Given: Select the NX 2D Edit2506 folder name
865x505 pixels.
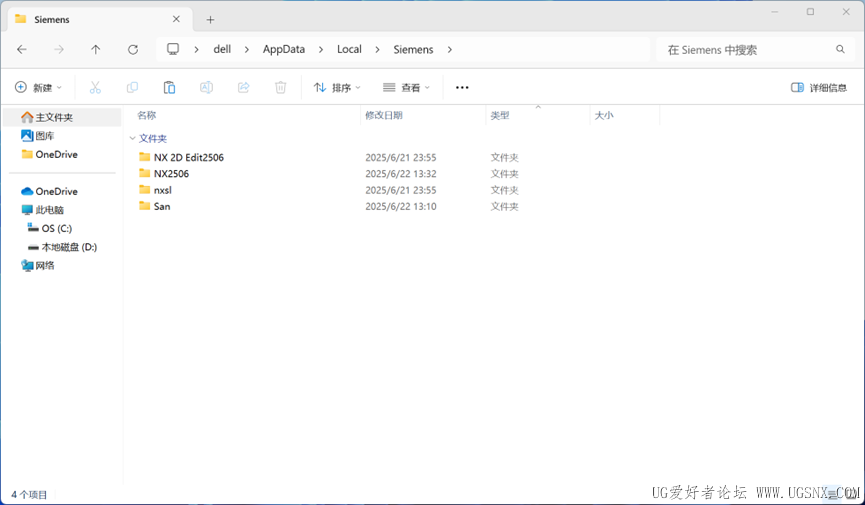Looking at the screenshot, I should (x=189, y=157).
